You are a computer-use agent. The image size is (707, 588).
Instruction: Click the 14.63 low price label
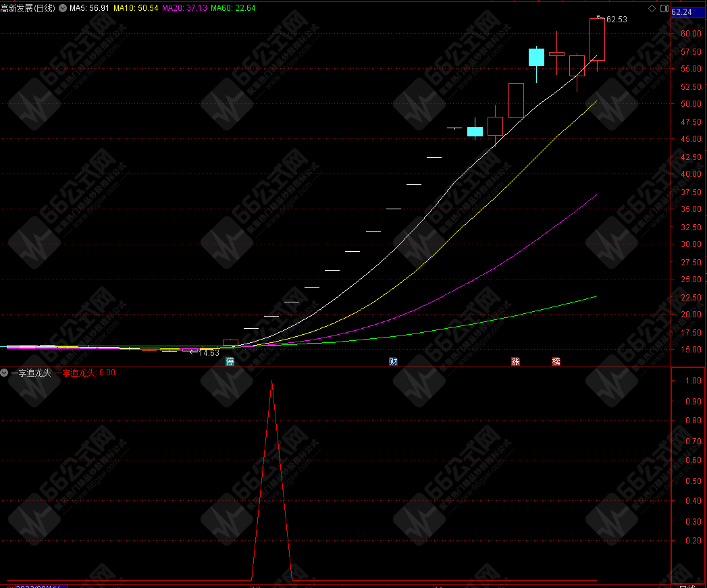click(209, 353)
